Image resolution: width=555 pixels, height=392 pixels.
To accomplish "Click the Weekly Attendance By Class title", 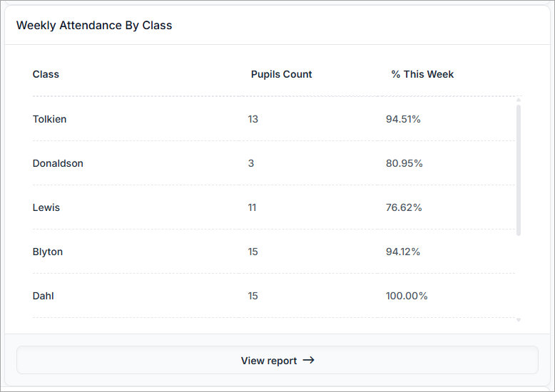I will pos(94,26).
